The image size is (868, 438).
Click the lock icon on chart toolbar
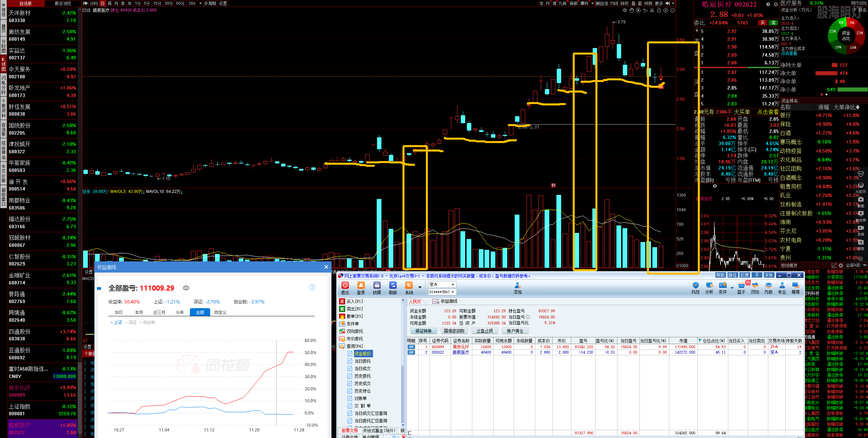[659, 11]
